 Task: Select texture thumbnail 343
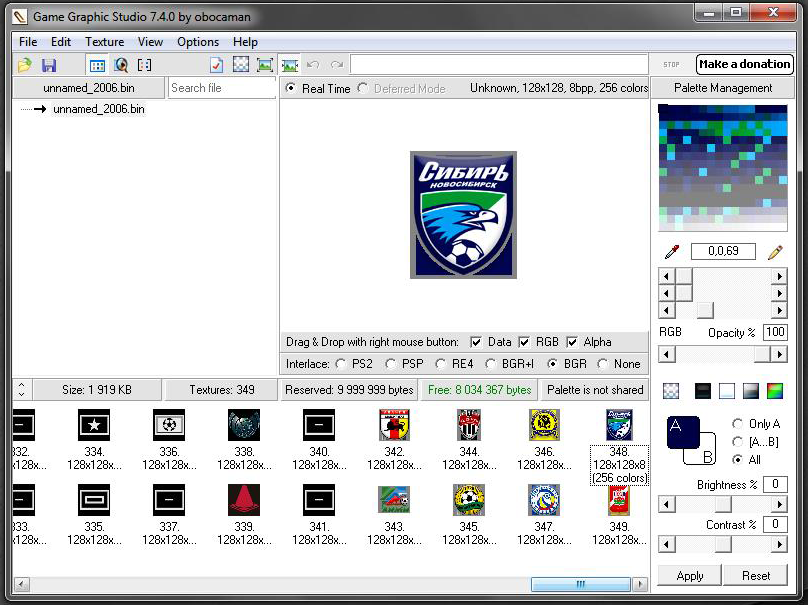pos(394,500)
